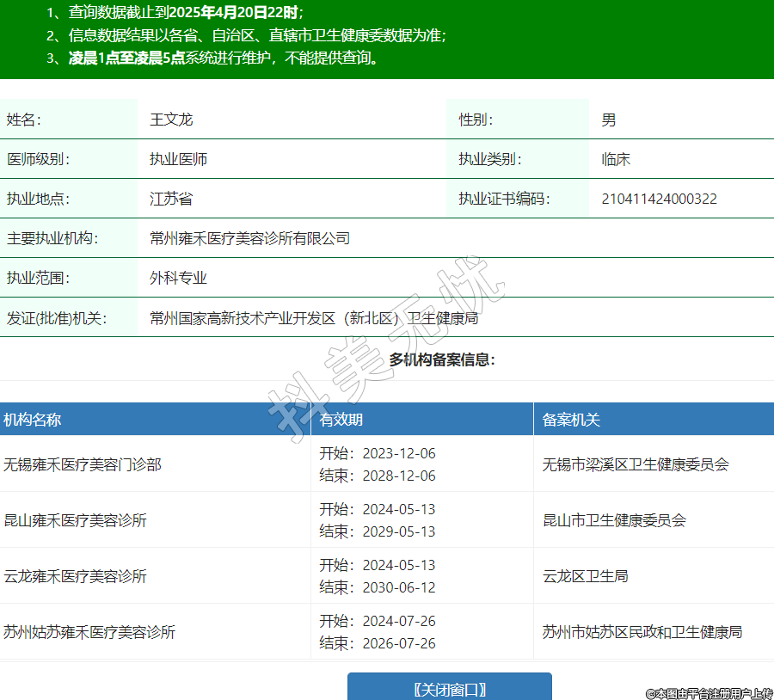Screen dimensions: 774x700
Task: Click the 多机构备案信息 section heading
Action: pos(442,359)
